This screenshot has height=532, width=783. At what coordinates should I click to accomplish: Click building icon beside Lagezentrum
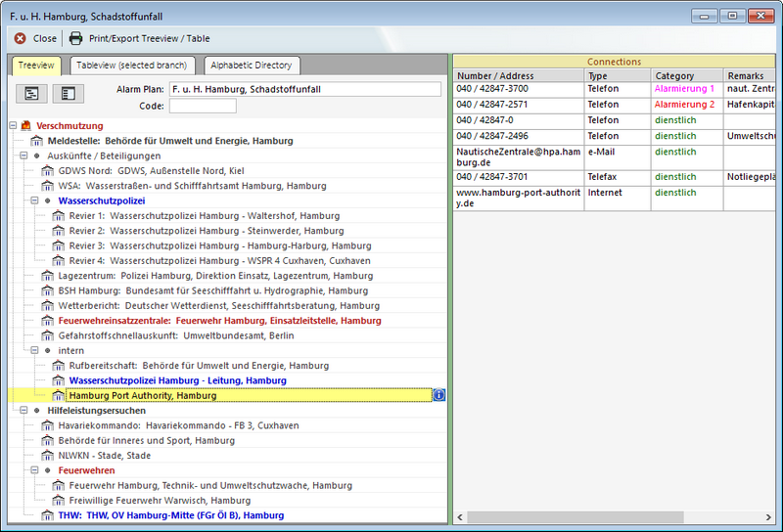coord(47,276)
